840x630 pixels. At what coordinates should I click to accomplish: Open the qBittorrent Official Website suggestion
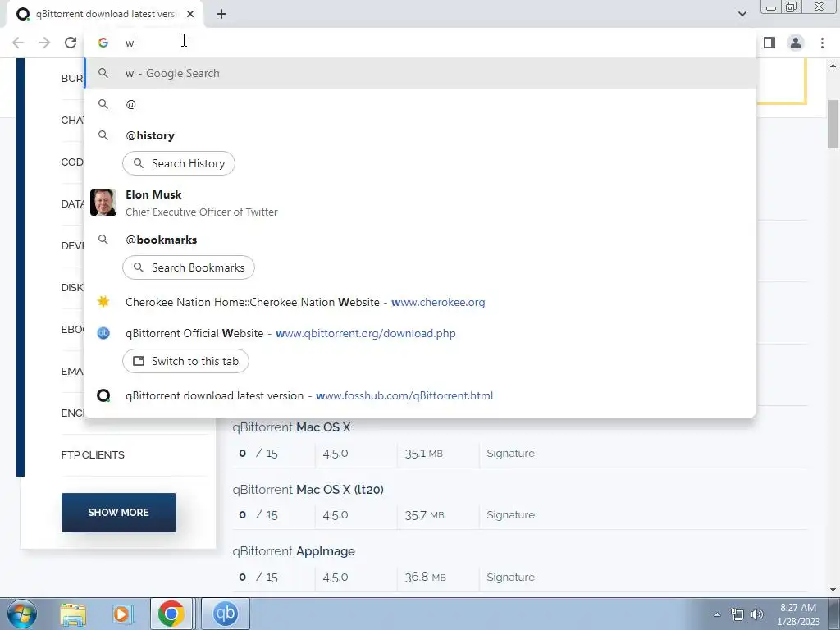pos(421,333)
